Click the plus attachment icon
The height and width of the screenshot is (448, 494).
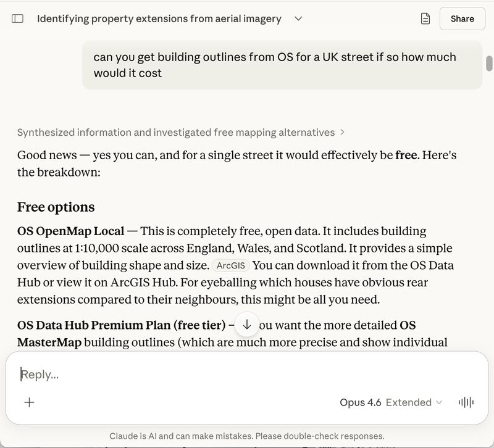coord(29,402)
